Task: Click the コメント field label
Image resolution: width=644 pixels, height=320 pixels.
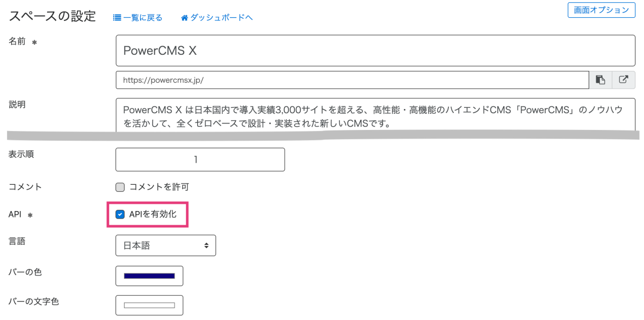Action: click(25, 186)
